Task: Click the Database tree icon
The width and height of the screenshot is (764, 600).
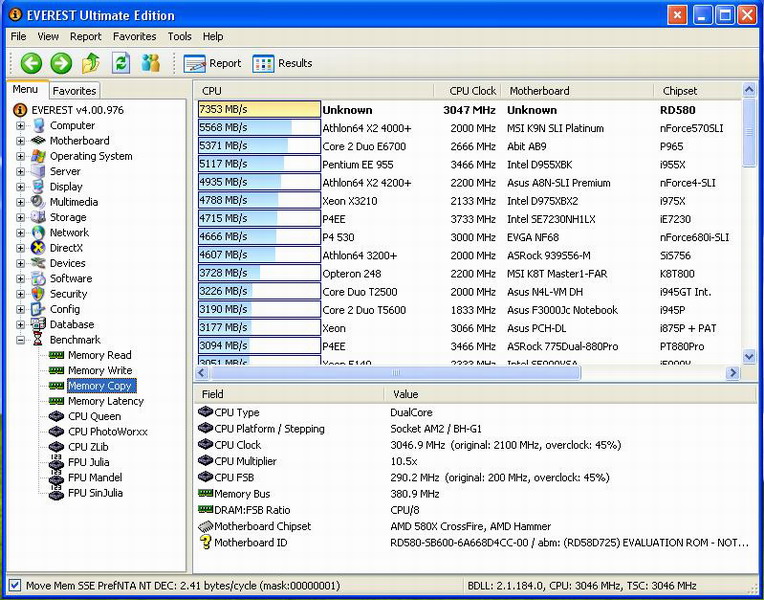Action: (38, 324)
